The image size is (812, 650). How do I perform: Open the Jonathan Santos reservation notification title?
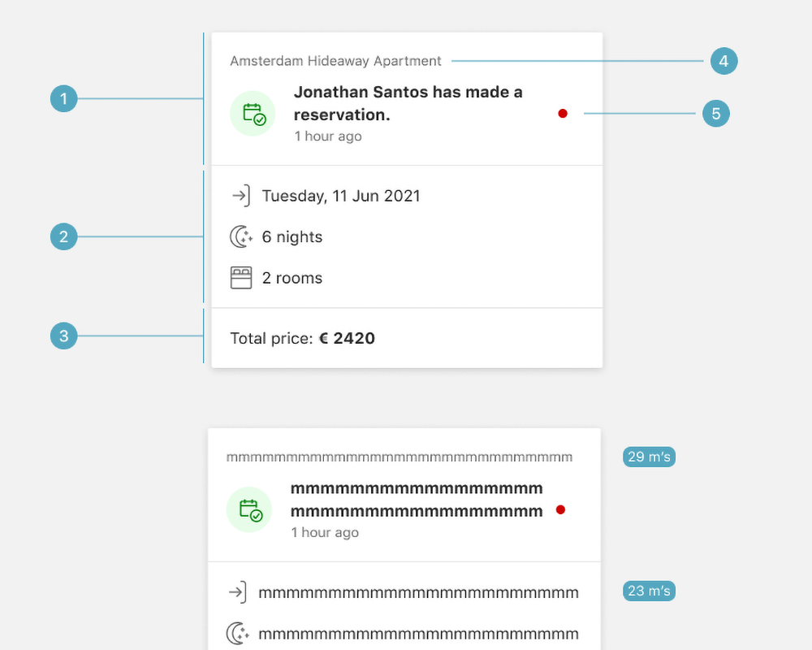click(x=408, y=103)
